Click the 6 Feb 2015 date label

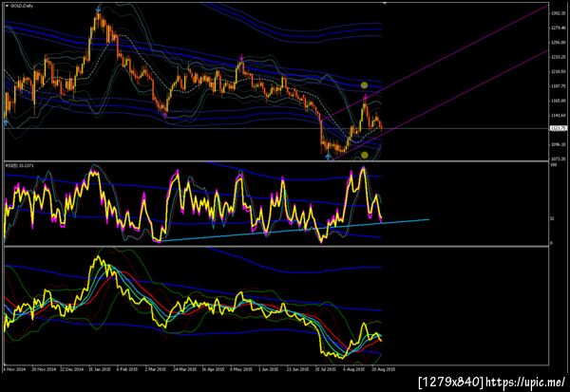tap(127, 369)
